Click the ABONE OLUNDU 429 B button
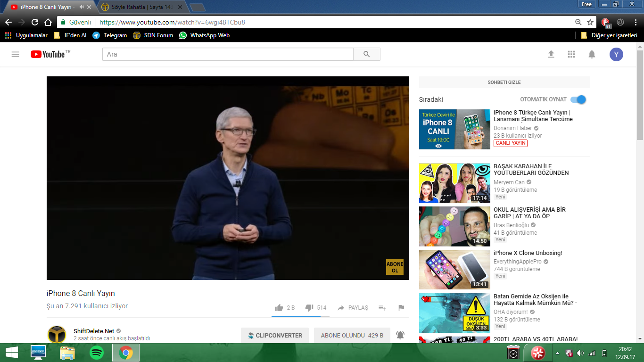 tap(352, 336)
